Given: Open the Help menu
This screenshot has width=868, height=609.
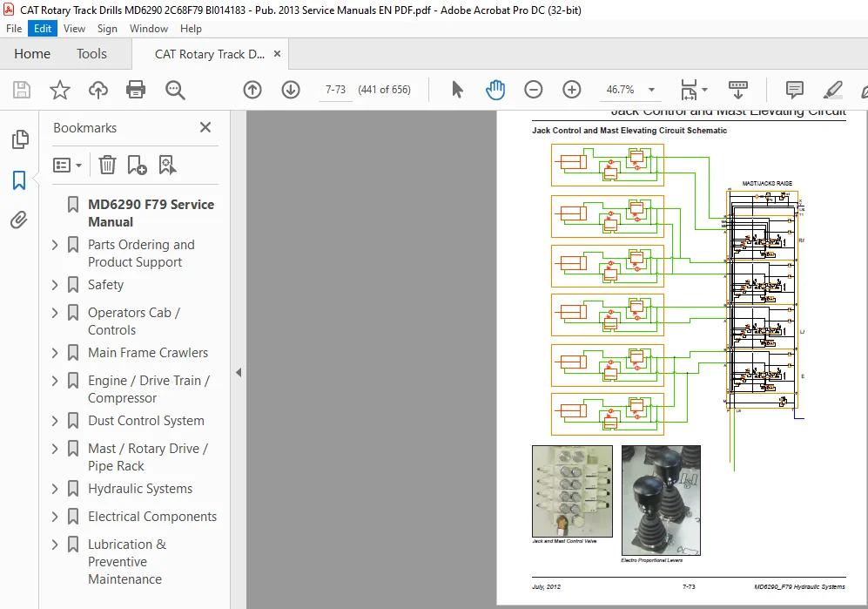Looking at the screenshot, I should click(191, 29).
